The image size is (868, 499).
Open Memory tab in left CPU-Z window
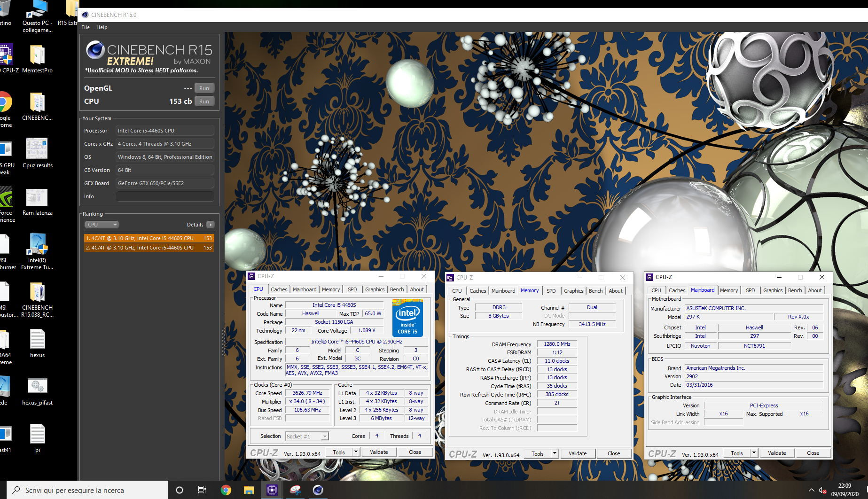[331, 289]
